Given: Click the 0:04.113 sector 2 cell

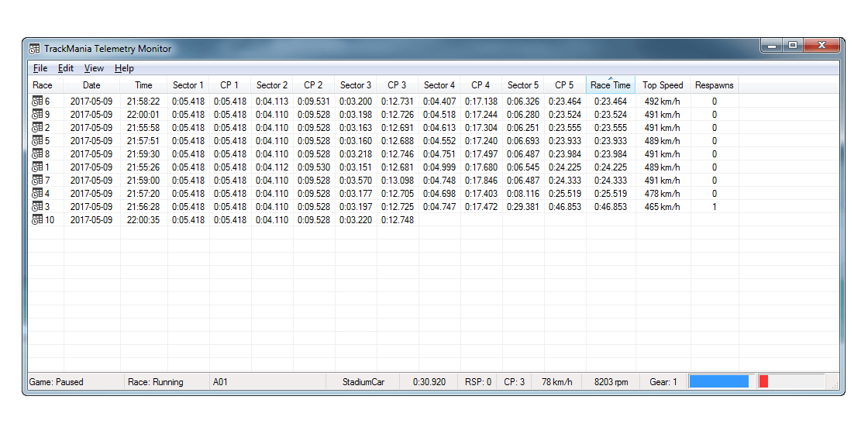Looking at the screenshot, I should (272, 102).
